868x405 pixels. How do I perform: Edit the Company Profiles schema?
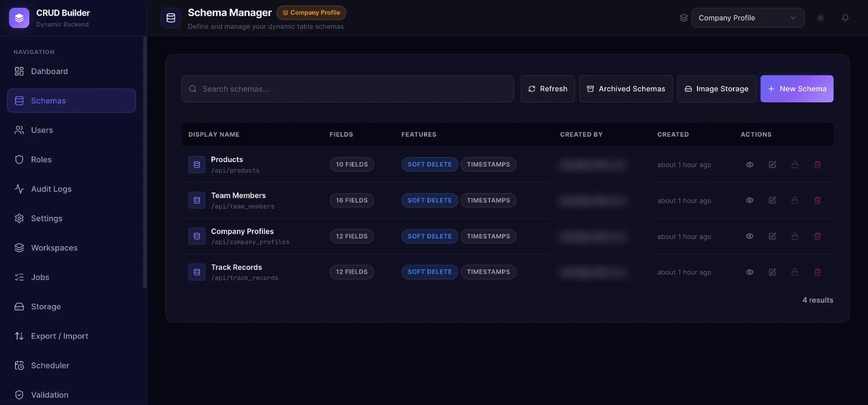(772, 236)
